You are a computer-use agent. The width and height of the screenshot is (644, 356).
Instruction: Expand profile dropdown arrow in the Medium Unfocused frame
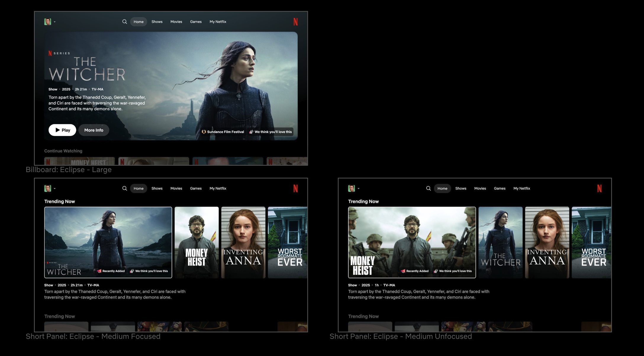pyautogui.click(x=358, y=189)
